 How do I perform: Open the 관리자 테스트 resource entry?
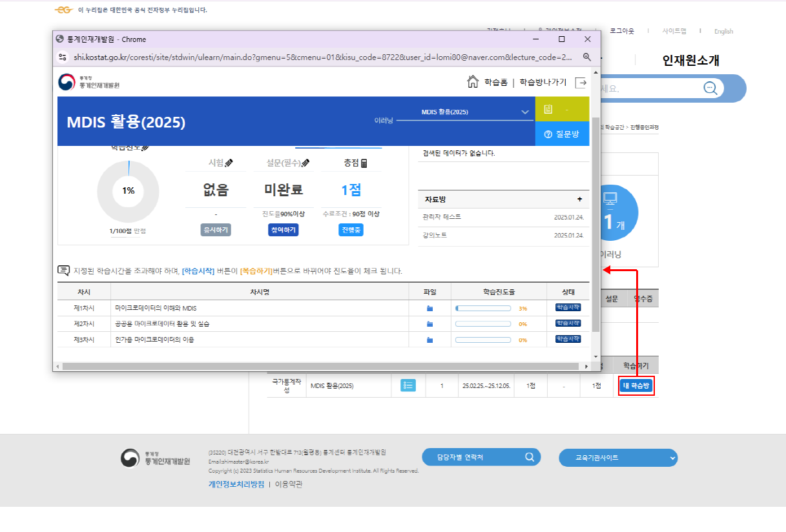click(442, 217)
